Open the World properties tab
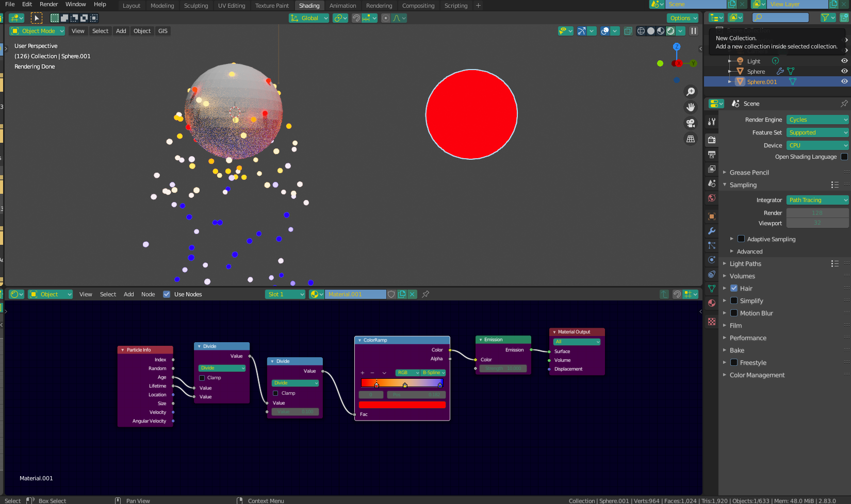 [x=712, y=198]
